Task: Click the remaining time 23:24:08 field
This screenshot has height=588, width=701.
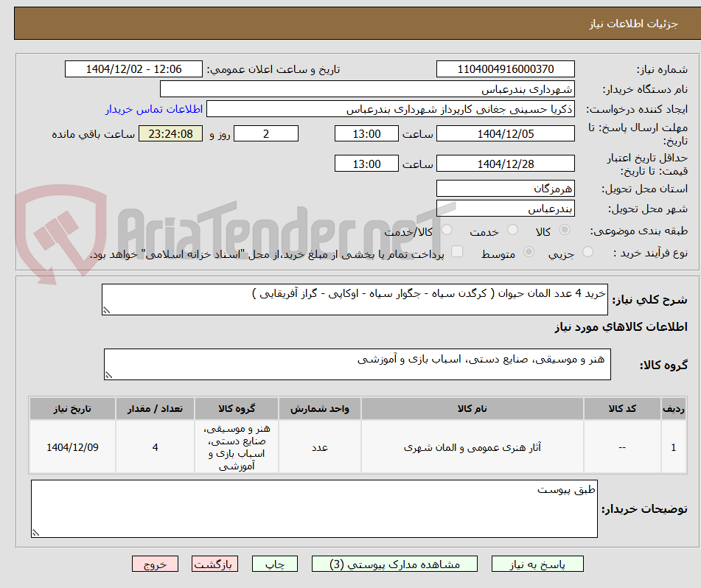Action: pos(170,133)
